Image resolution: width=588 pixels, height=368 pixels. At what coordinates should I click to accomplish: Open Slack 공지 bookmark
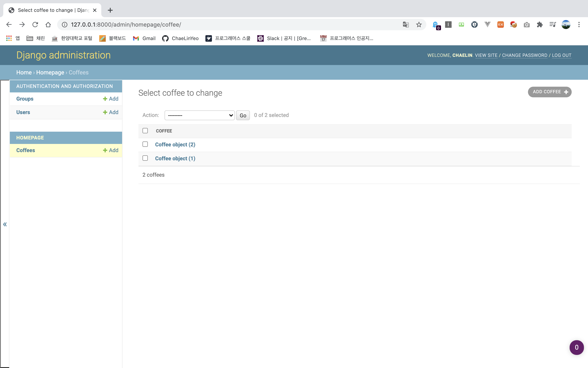[284, 38]
